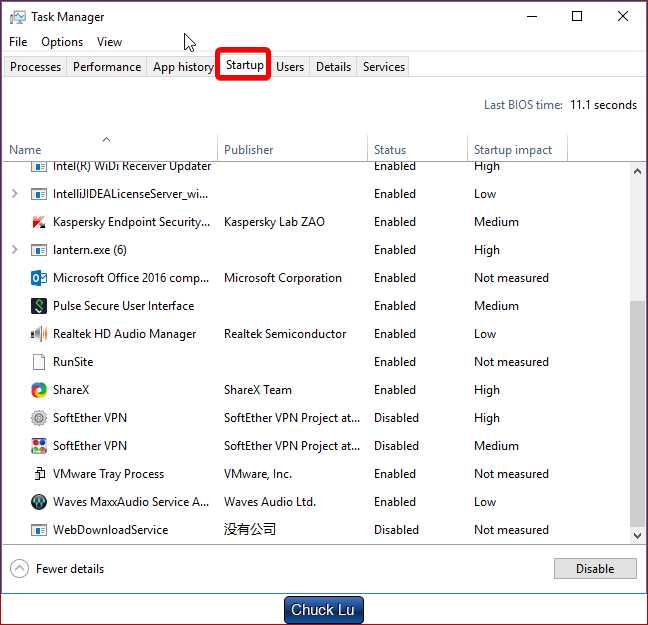
Task: Click WebDownloadService Chinese publisher text
Action: tap(250, 529)
